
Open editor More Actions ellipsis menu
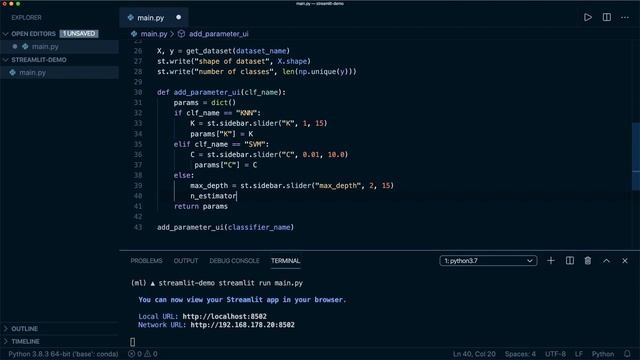[x=625, y=18]
